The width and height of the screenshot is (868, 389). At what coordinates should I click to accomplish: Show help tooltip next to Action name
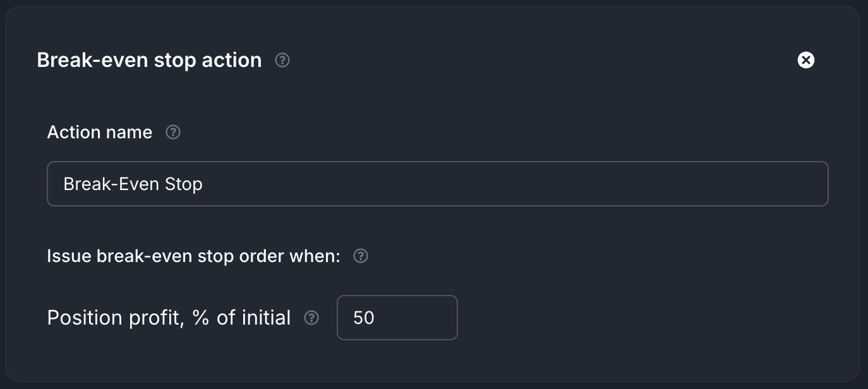pyautogui.click(x=173, y=132)
